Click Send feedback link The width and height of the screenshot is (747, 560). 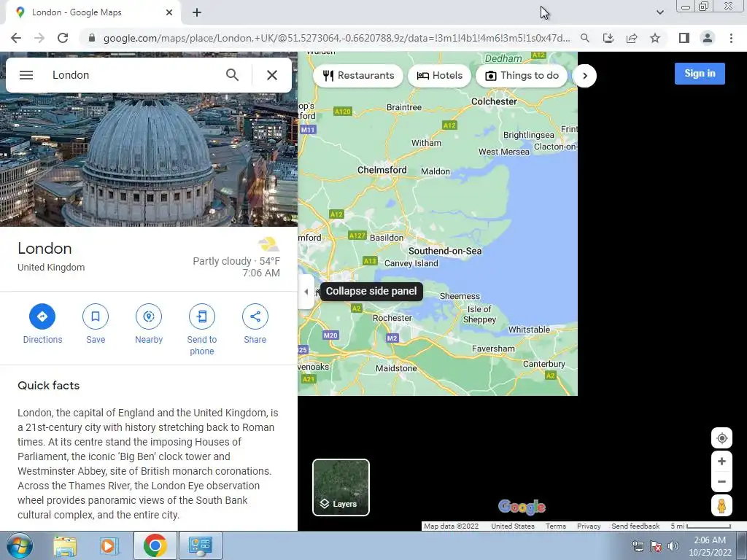(635, 526)
